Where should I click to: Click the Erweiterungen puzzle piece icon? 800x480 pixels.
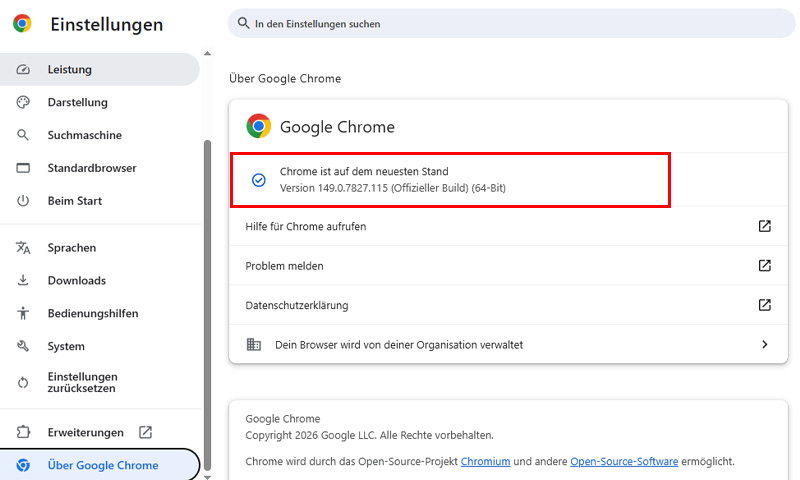(23, 432)
